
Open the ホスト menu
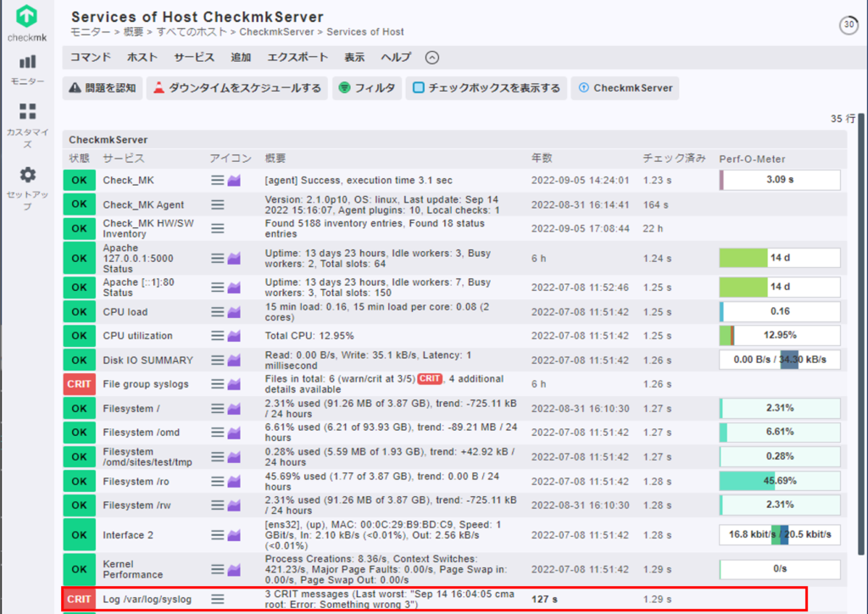[x=142, y=58]
